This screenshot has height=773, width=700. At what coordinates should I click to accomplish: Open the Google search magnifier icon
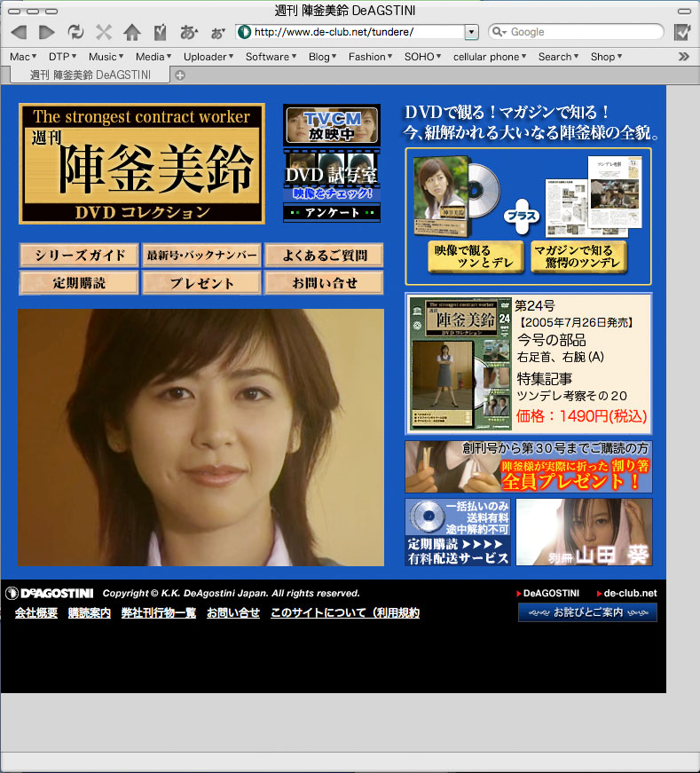tap(499, 32)
